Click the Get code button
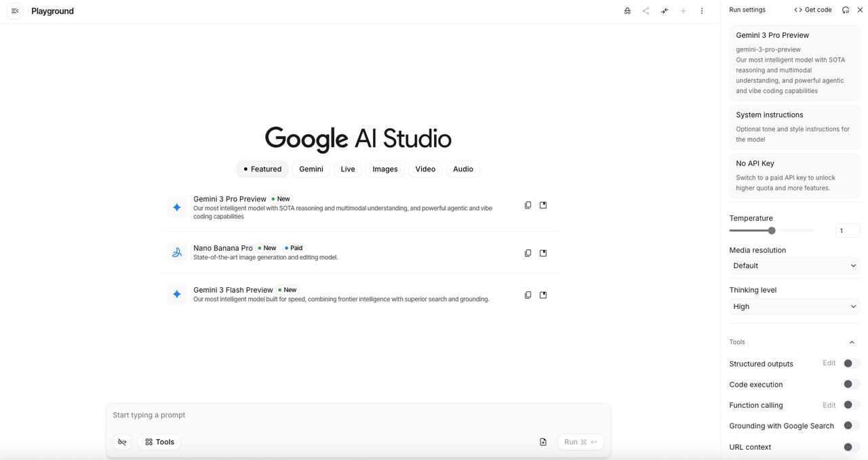Viewport: 868px width, 460px height. click(812, 10)
